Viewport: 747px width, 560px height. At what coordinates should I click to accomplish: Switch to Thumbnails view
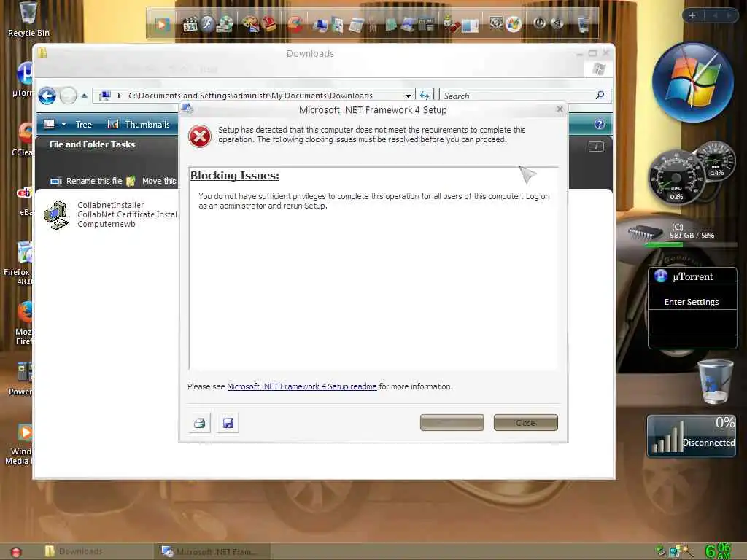pyautogui.click(x=139, y=124)
